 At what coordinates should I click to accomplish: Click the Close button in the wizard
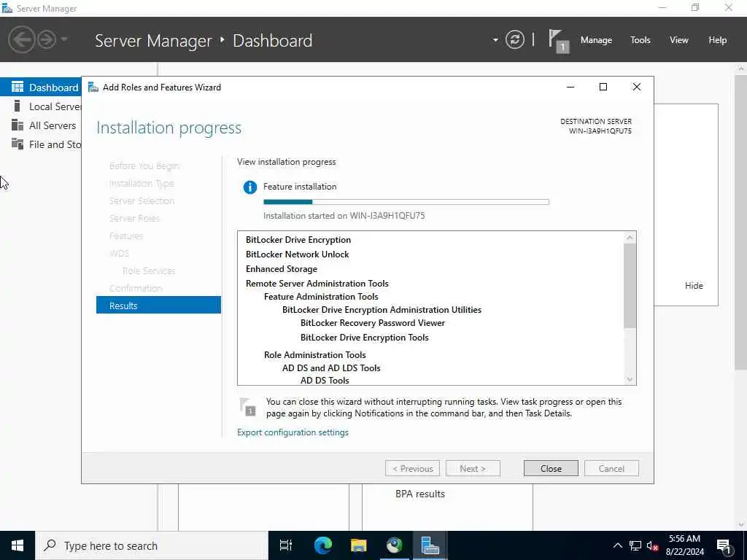pos(551,468)
